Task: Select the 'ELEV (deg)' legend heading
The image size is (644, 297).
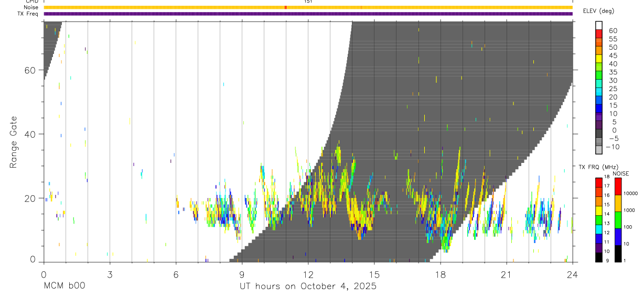Action: click(598, 10)
